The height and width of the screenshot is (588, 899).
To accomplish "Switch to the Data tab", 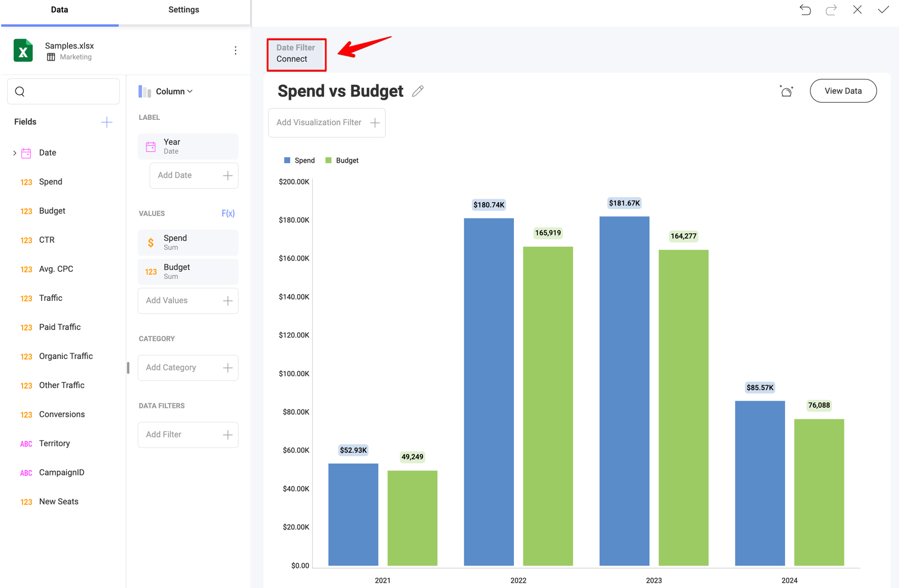I will pyautogui.click(x=59, y=9).
